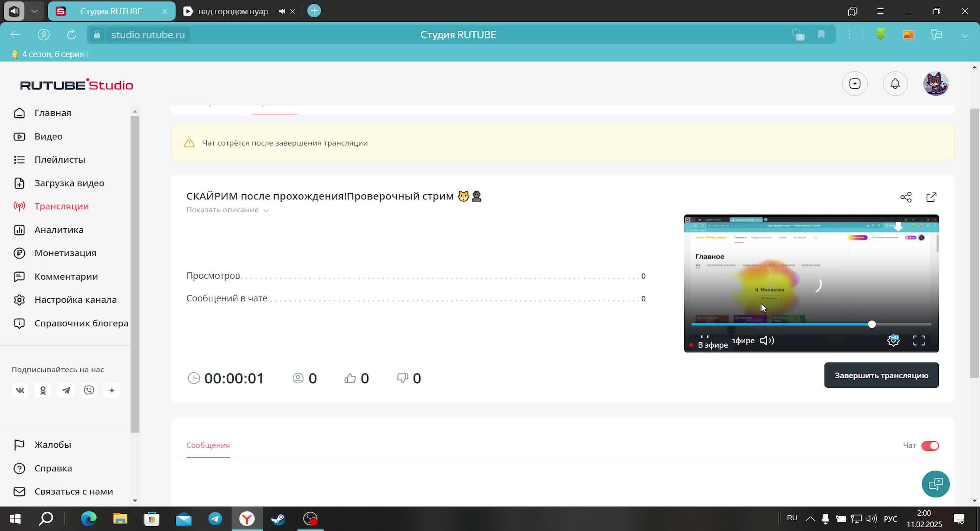The width and height of the screenshot is (980, 531).
Task: Open Telegram from the taskbar
Action: click(215, 519)
